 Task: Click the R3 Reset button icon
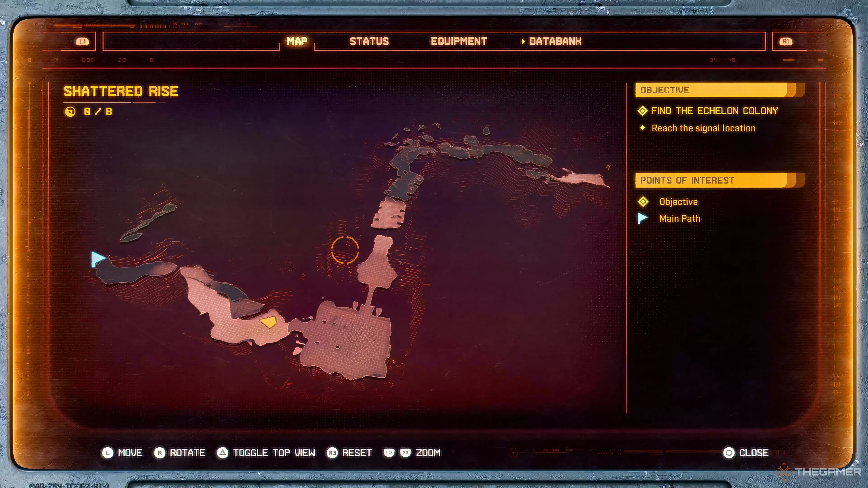coord(332,453)
